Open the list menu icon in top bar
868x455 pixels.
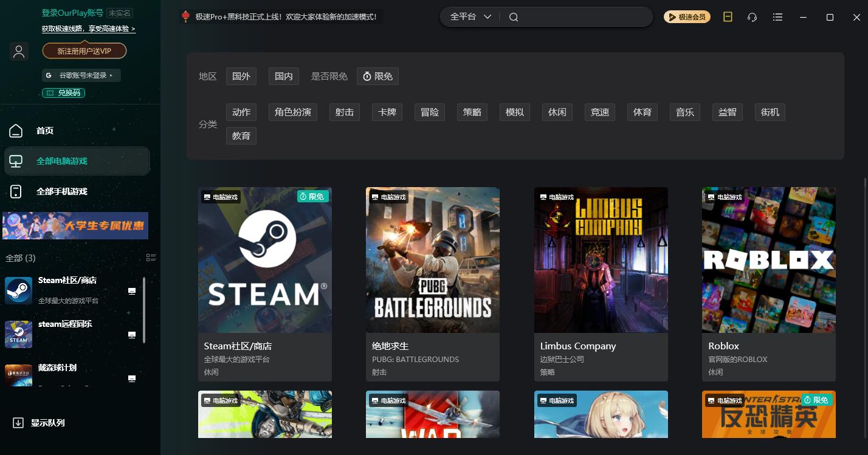click(x=777, y=17)
